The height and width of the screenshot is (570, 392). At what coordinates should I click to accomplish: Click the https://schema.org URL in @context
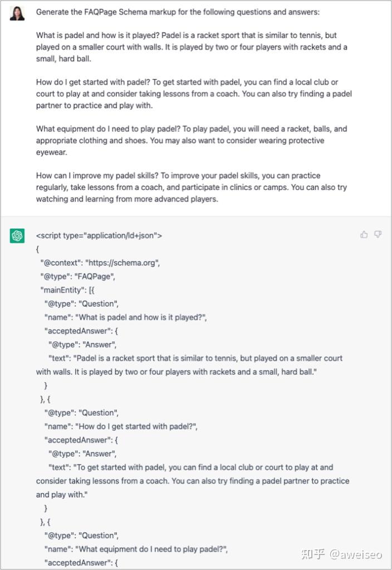click(x=122, y=263)
